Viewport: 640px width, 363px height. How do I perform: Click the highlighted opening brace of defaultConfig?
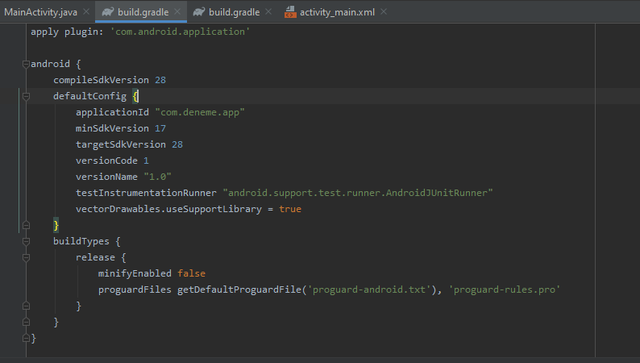[136, 96]
